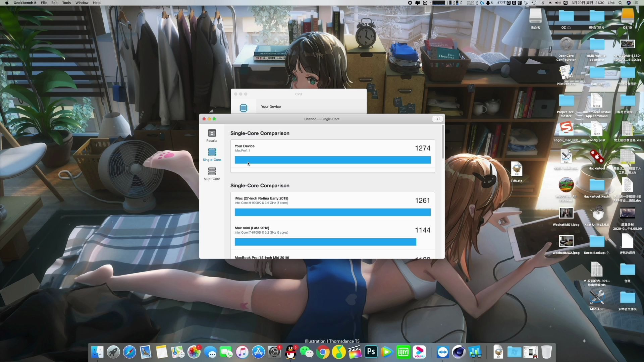
Task: Open System Preferences from the dock
Action: pos(274,352)
